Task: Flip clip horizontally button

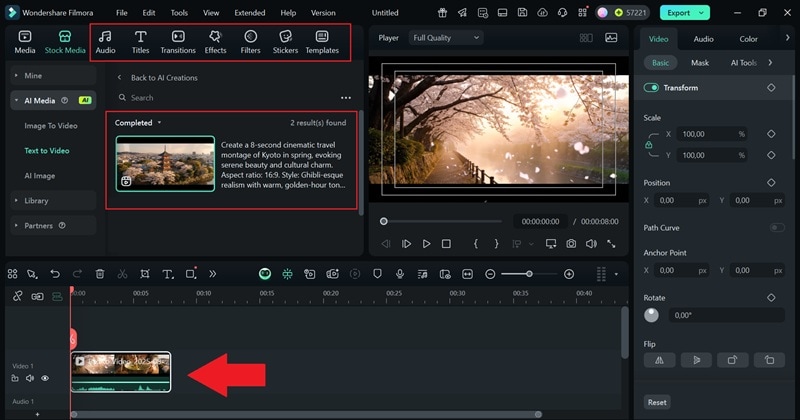Action: [x=659, y=360]
